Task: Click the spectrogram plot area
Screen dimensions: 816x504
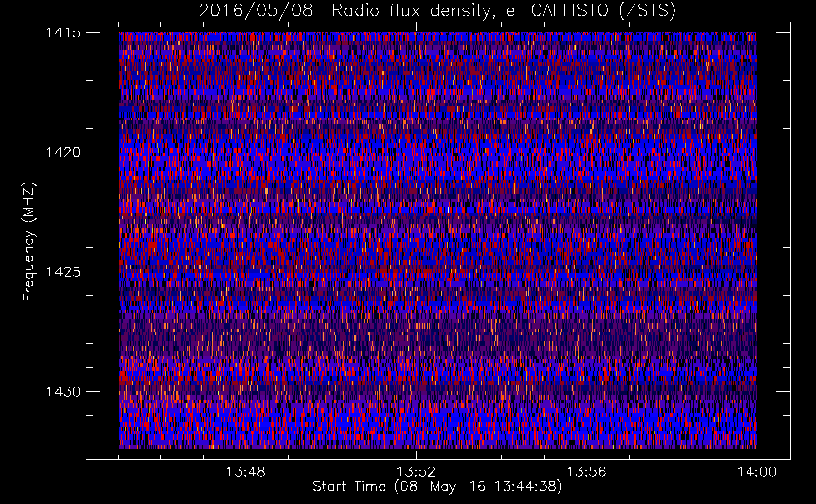Action: (438, 240)
